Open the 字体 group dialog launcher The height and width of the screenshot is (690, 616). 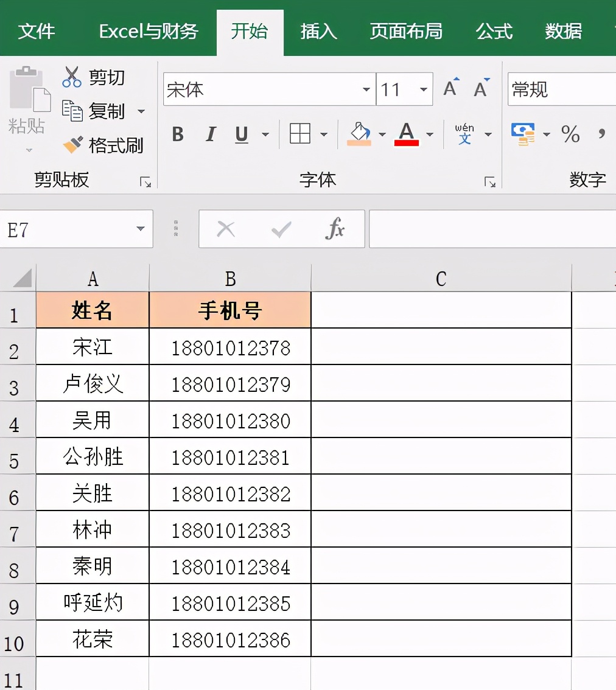[491, 180]
